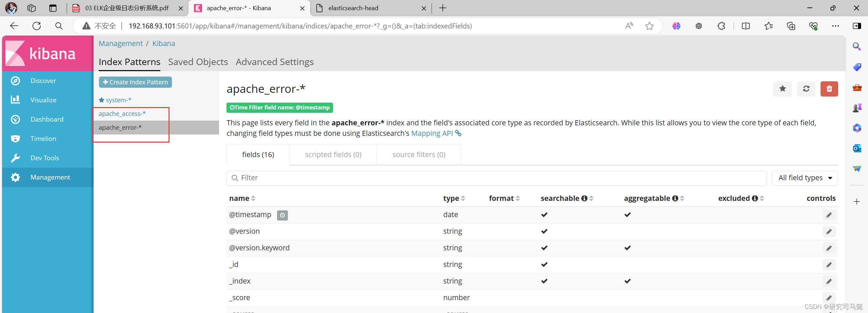Viewport: 868px width, 313px height.
Task: Edit the @version.keyword field
Action: click(829, 248)
